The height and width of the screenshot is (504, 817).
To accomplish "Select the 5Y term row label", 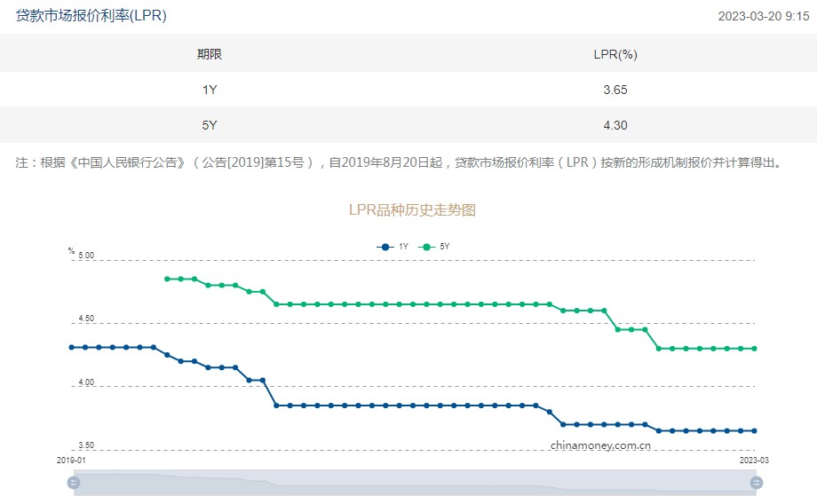I will [210, 125].
